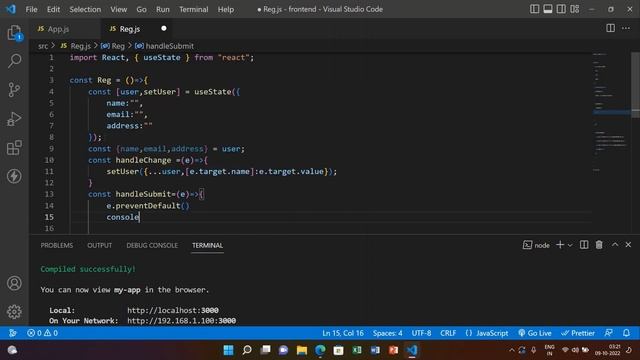Screen dimensions: 640x360
Task: Open the Thunder Client lightning icon
Action: point(14,176)
